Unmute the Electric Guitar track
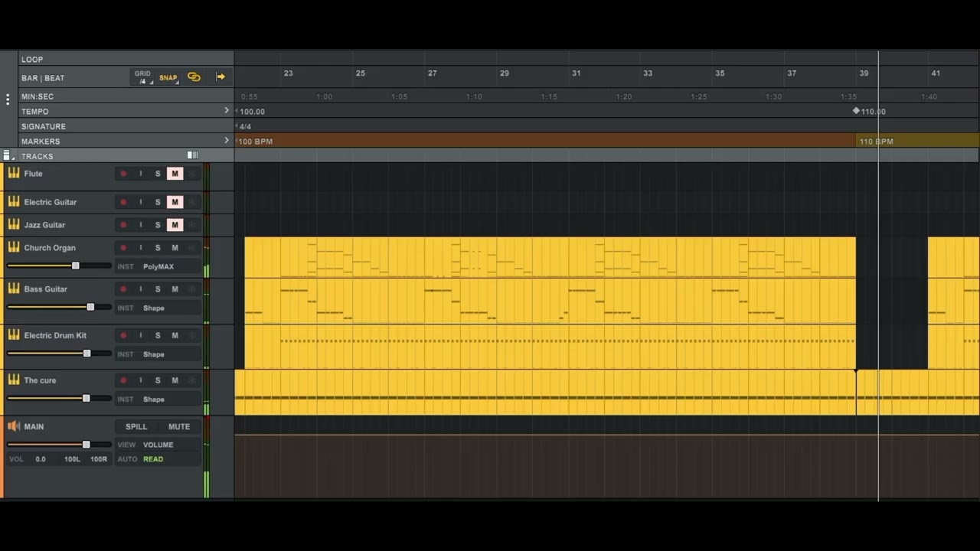The height and width of the screenshot is (551, 980). (x=175, y=202)
